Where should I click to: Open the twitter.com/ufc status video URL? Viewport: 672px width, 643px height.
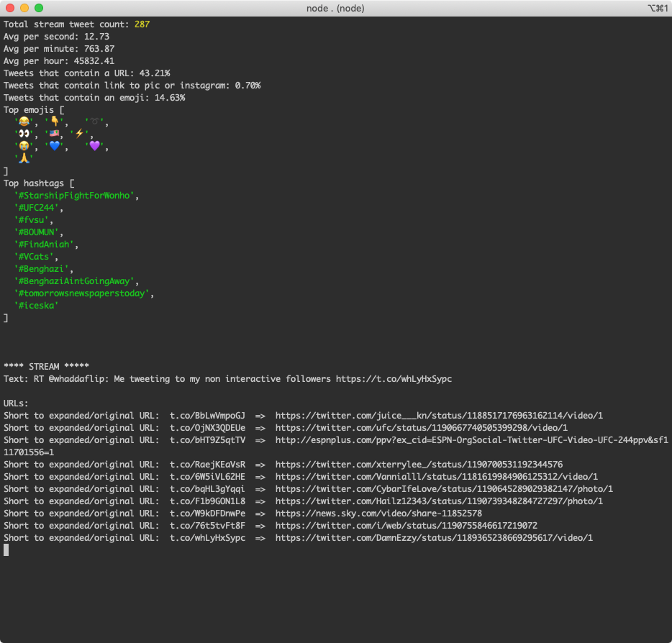coord(422,427)
